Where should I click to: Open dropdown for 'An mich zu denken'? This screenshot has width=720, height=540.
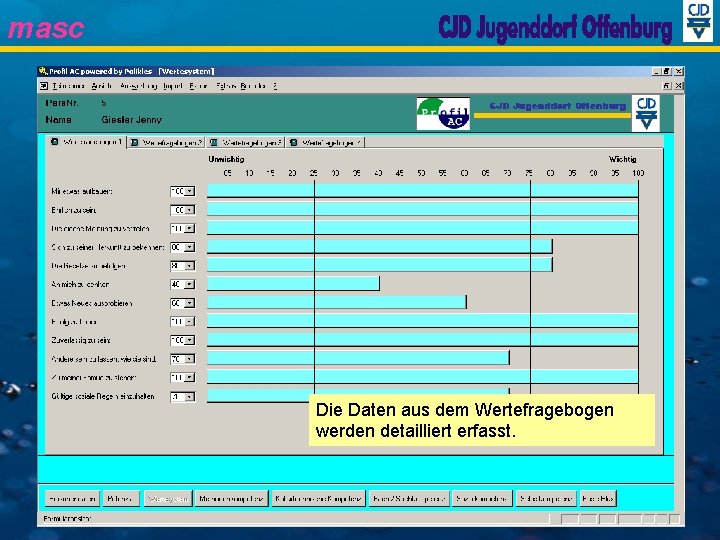click(x=190, y=285)
